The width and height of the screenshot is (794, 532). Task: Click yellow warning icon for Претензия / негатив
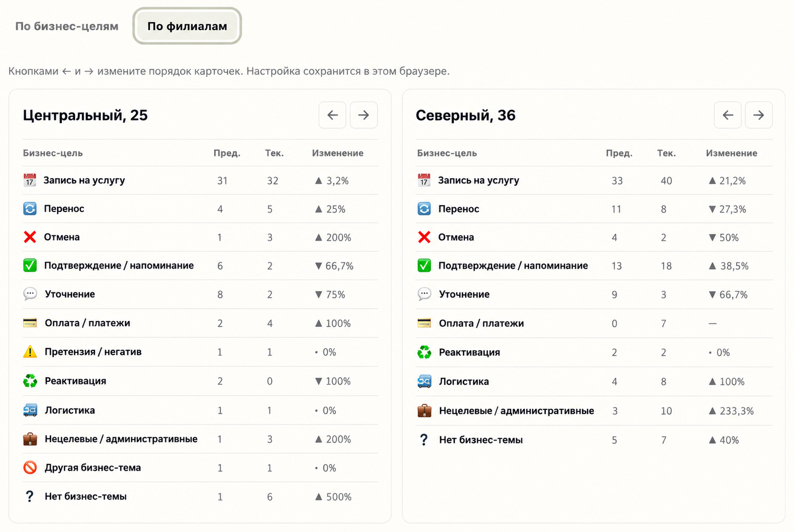click(30, 352)
